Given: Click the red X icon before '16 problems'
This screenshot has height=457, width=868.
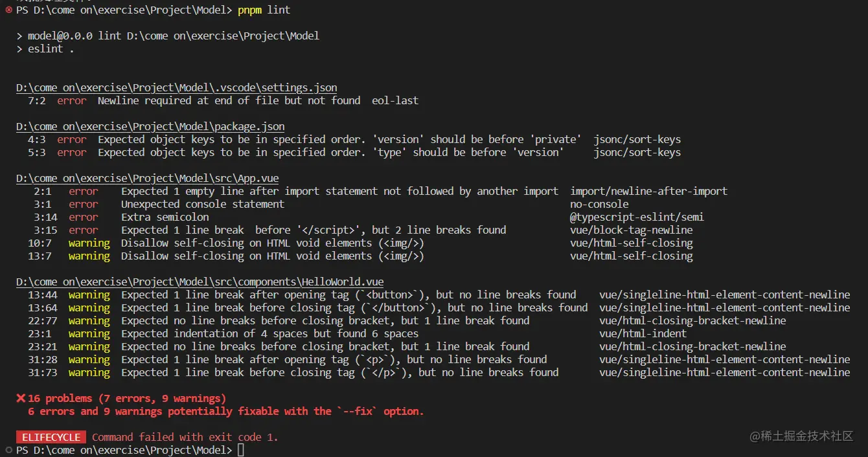Looking at the screenshot, I should [x=20, y=398].
